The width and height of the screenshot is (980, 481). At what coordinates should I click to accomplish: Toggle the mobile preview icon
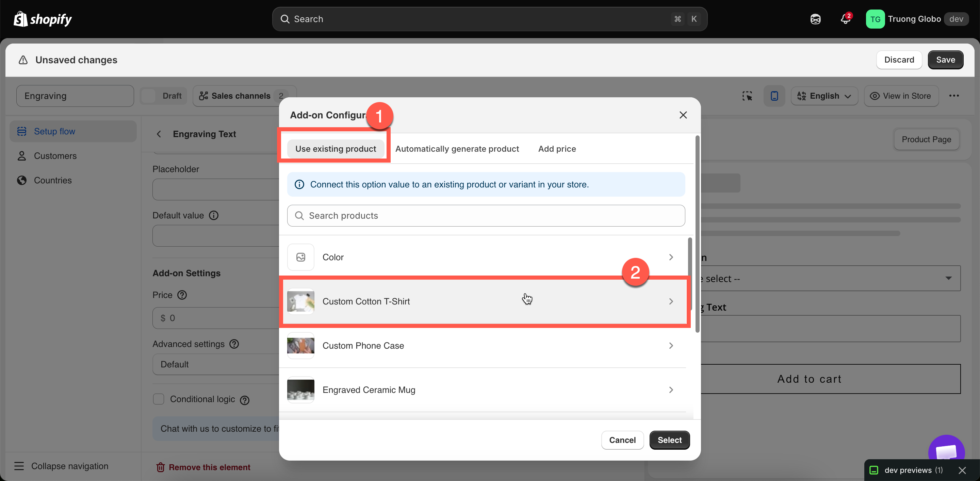tap(774, 96)
